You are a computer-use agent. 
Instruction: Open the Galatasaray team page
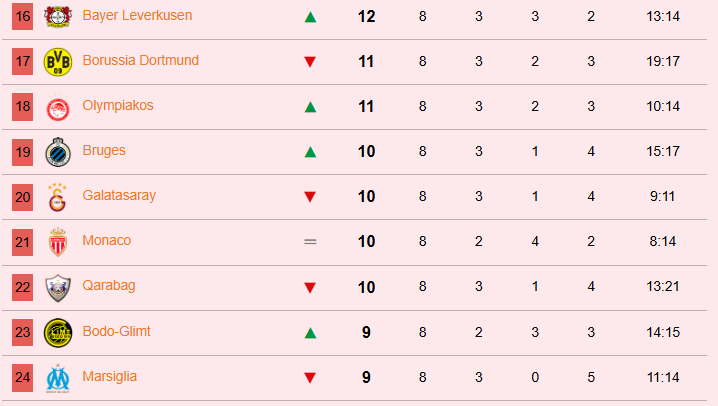point(119,196)
